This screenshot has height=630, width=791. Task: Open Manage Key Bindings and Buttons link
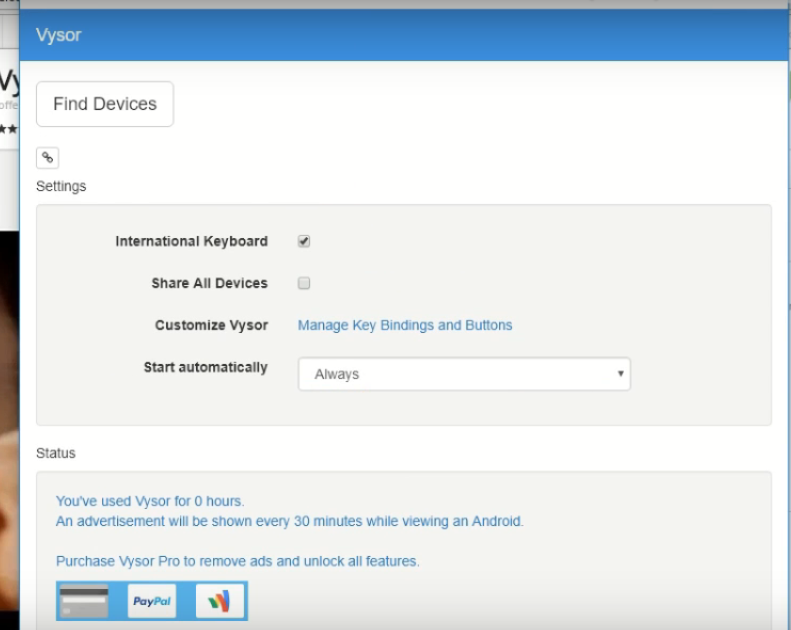[405, 325]
